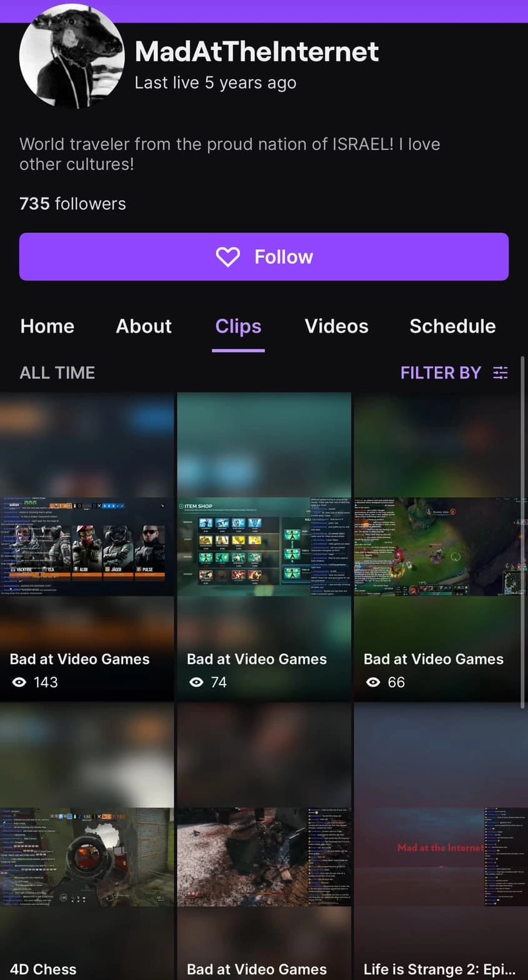The image size is (528, 980).
Task: Click the eye icon beside 74 views
Action: coord(196,682)
